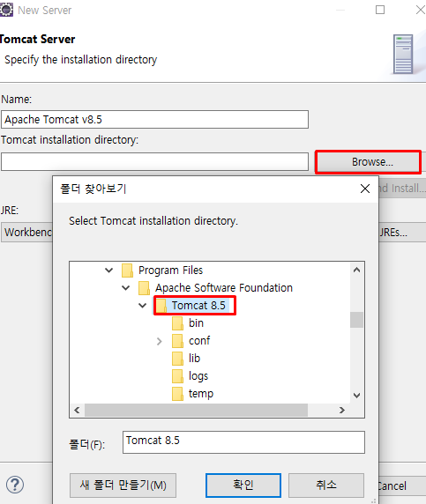Viewport: 426px width, 504px height.
Task: Select the temp folder
Action: click(x=201, y=394)
